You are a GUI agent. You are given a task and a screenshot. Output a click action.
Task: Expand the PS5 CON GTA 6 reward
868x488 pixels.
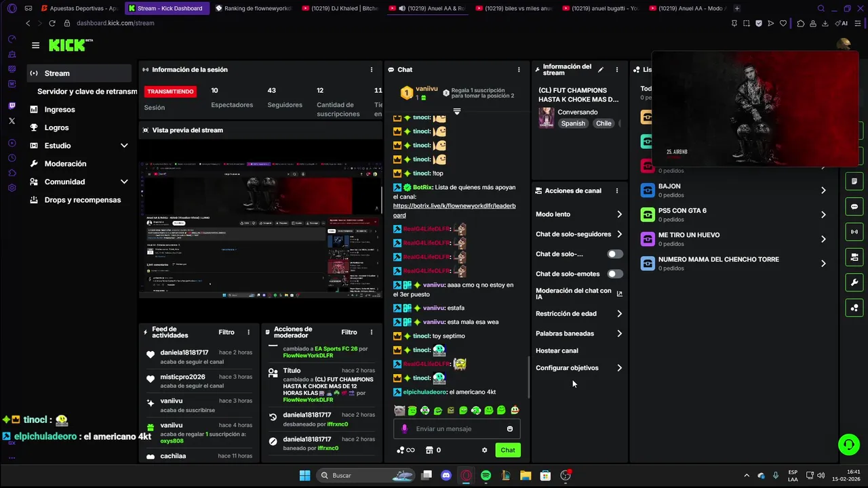(823, 215)
